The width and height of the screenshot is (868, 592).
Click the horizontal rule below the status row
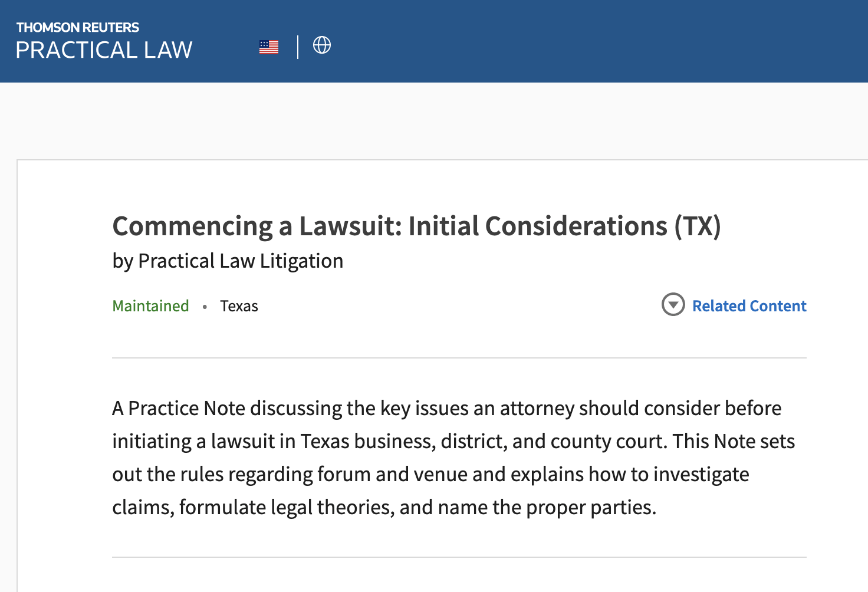pos(459,358)
